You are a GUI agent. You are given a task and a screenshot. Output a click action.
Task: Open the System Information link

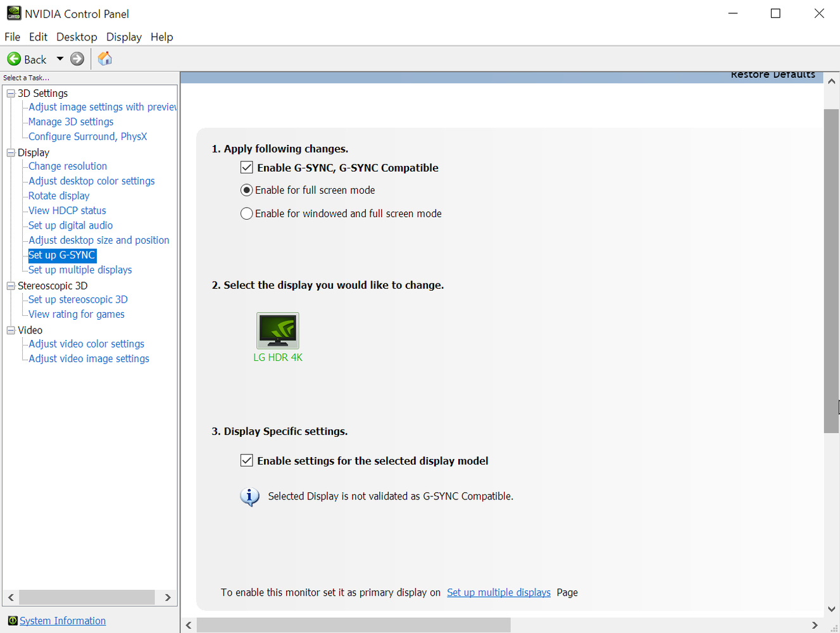63,621
